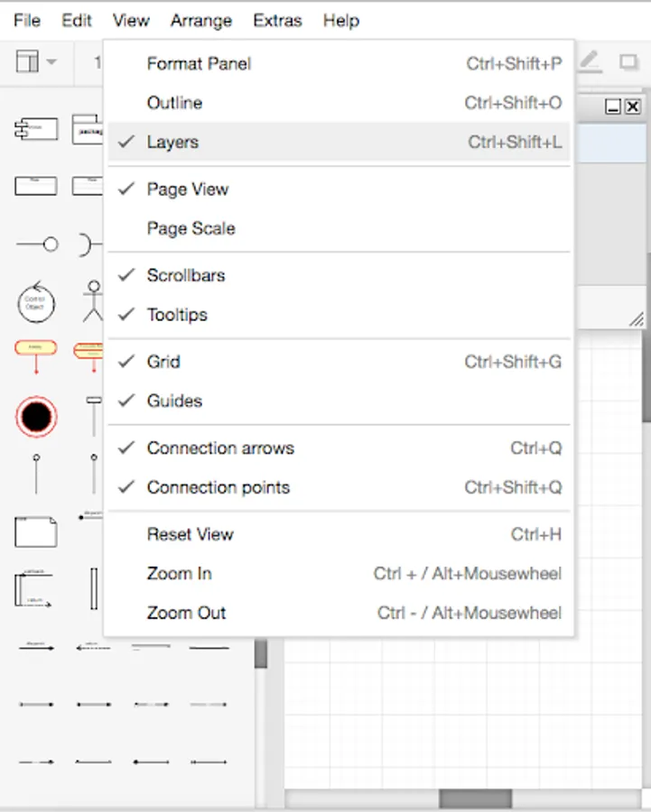The height and width of the screenshot is (812, 651).
Task: Select the black circle start state shape
Action: click(36, 417)
